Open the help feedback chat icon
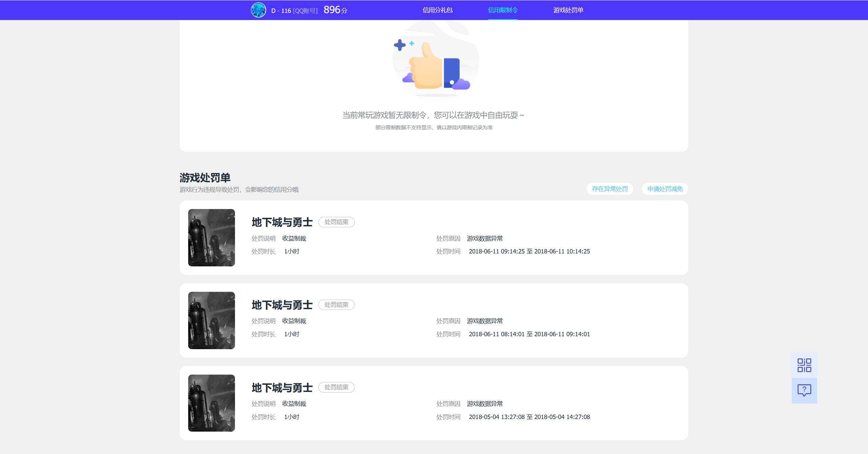Viewport: 868px width, 454px height. 804,391
